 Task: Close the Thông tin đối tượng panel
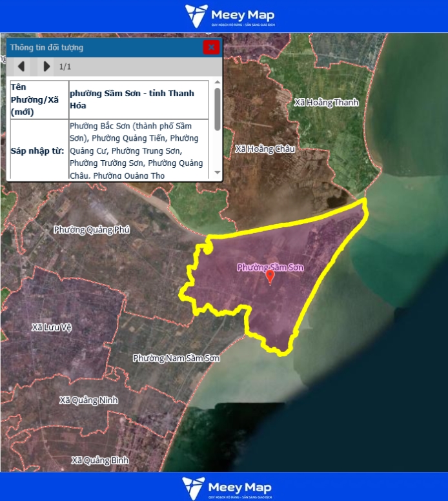click(211, 47)
